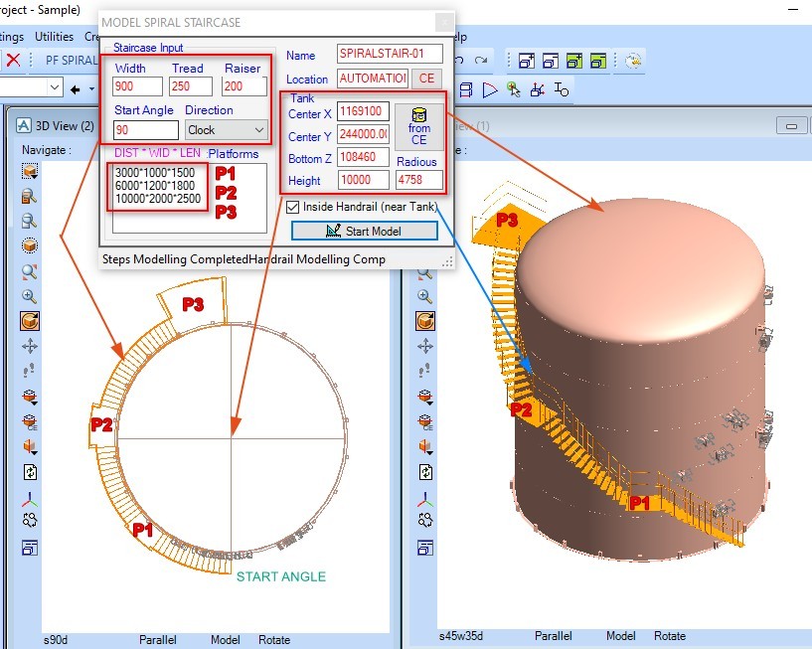Open the history combo box dropdown arrow in toolbar

pos(55,87)
